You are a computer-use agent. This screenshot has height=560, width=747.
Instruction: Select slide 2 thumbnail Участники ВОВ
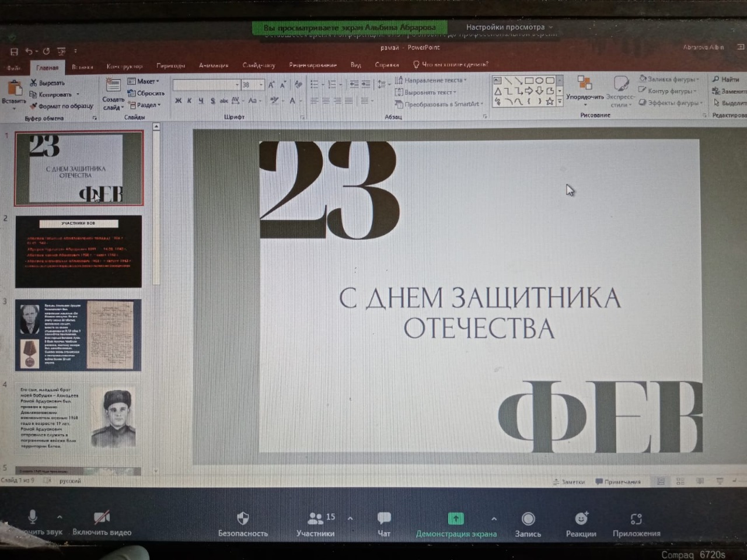pyautogui.click(x=78, y=251)
